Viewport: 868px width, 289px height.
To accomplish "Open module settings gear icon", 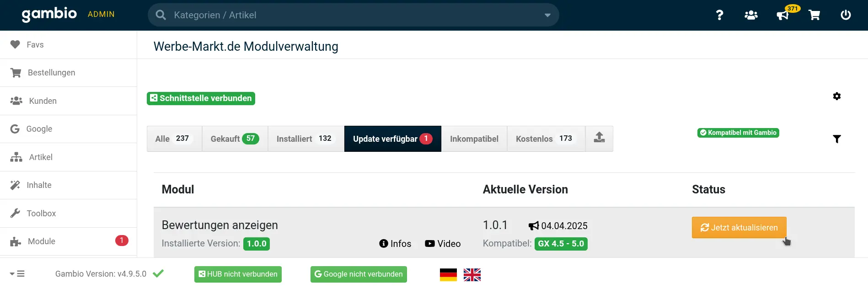I will coord(837,96).
